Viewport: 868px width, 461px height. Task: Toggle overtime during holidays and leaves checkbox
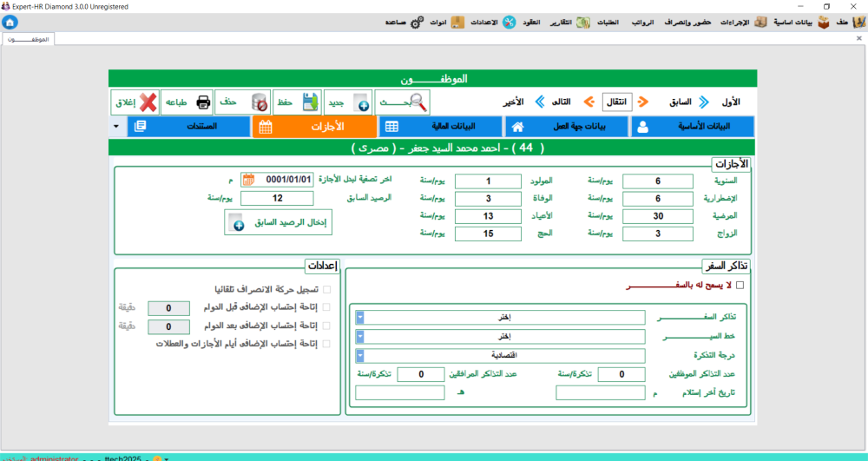326,344
